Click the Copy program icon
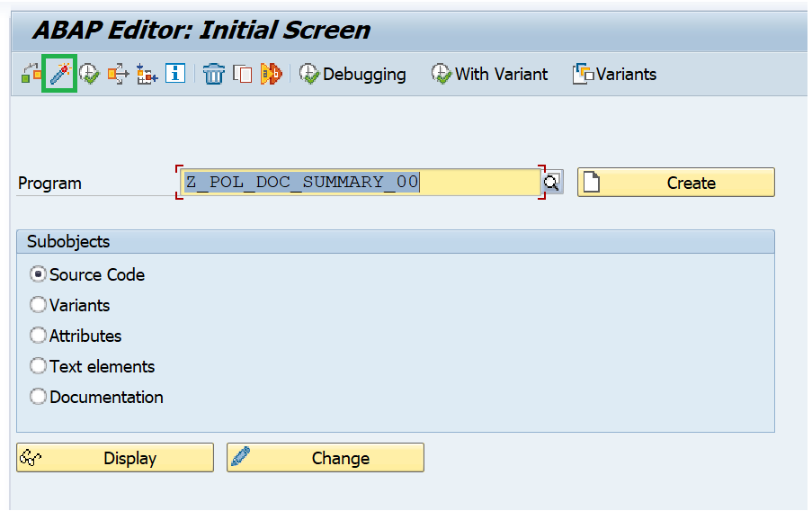 click(243, 74)
